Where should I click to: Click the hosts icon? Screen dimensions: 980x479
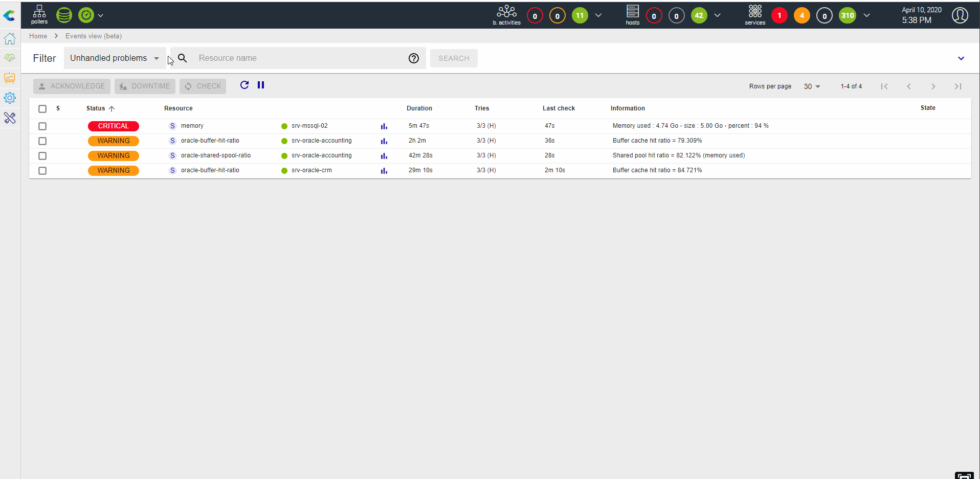(x=633, y=15)
